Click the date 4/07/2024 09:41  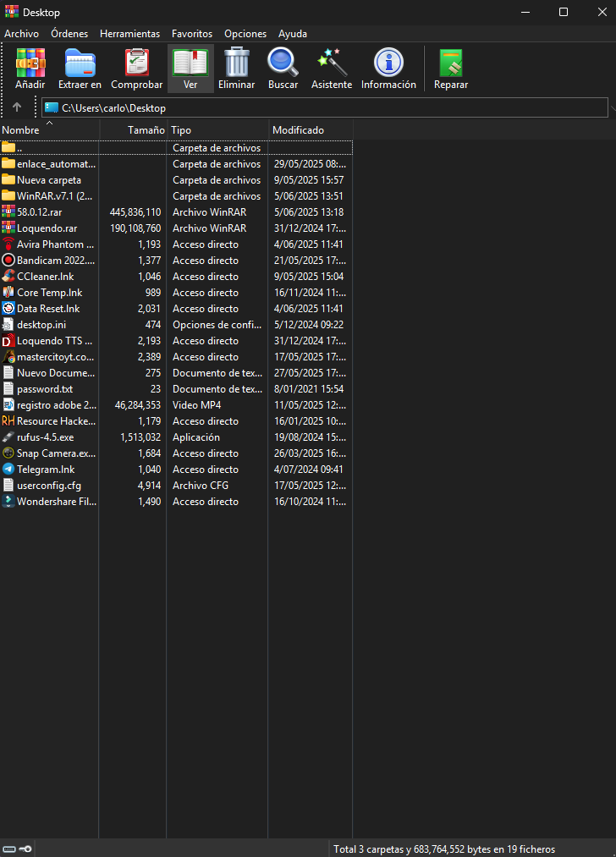coord(309,469)
